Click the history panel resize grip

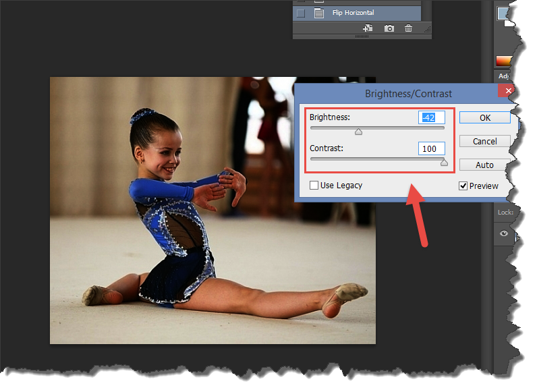click(x=428, y=30)
